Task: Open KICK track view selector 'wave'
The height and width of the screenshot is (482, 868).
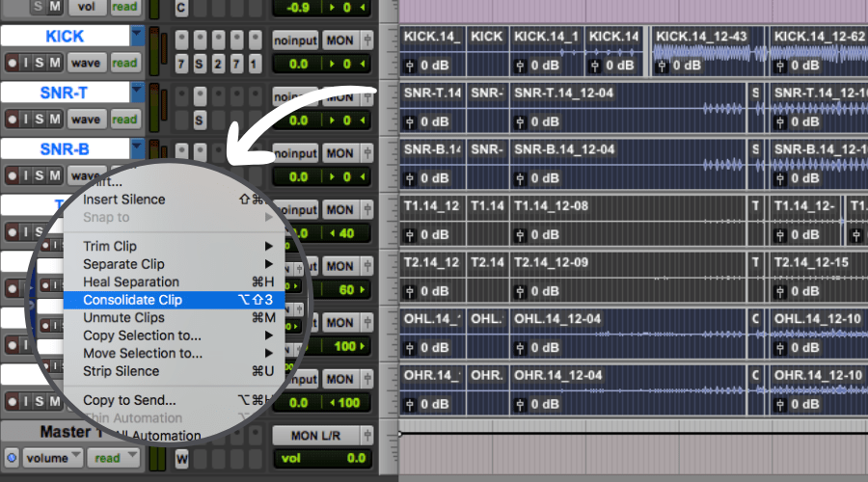Action: 86,63
